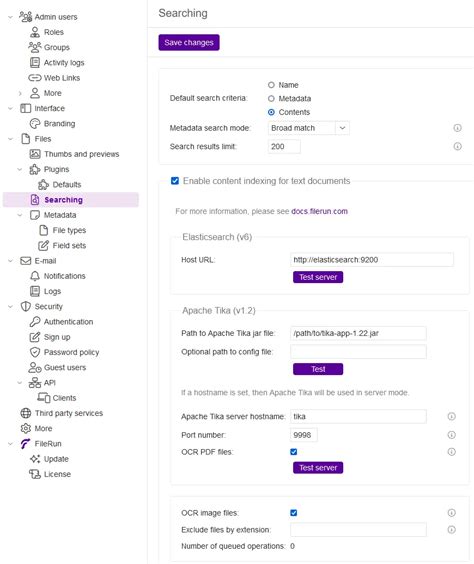
Task: Collapse the Plugins tree section
Action: coord(20,169)
